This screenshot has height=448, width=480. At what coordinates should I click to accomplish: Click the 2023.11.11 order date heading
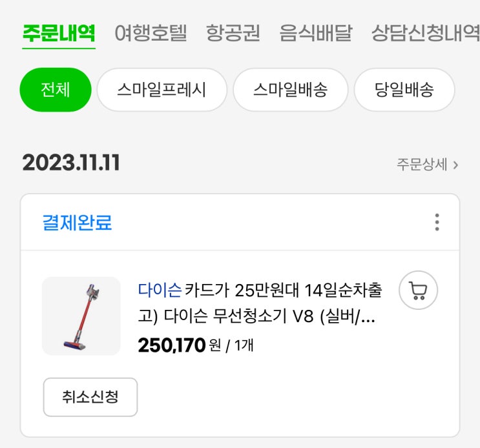[x=71, y=163]
